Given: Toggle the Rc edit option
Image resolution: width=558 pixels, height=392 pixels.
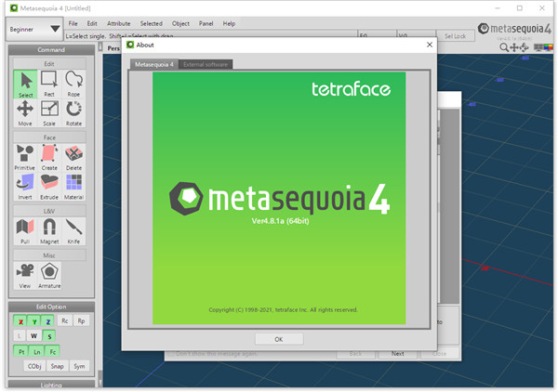Looking at the screenshot, I should tap(64, 320).
